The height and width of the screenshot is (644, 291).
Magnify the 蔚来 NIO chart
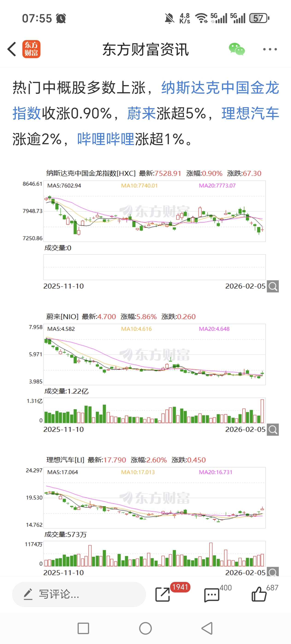[x=273, y=429]
